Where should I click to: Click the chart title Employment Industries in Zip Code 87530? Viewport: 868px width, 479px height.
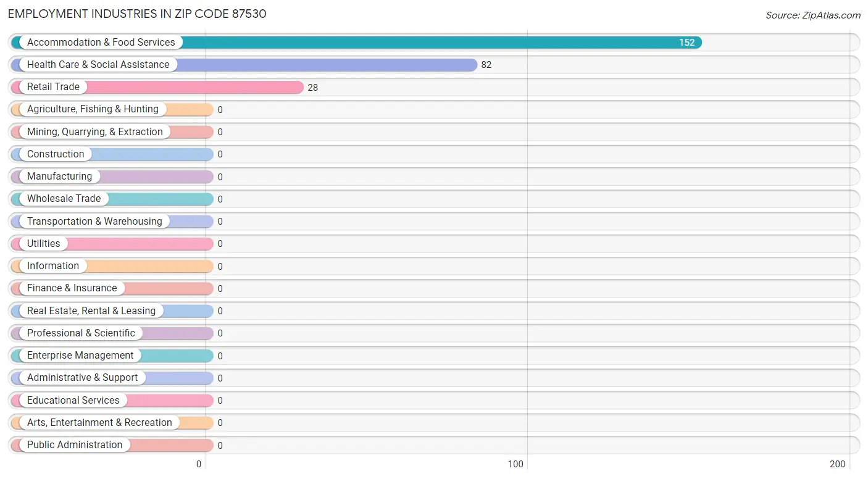137,14
